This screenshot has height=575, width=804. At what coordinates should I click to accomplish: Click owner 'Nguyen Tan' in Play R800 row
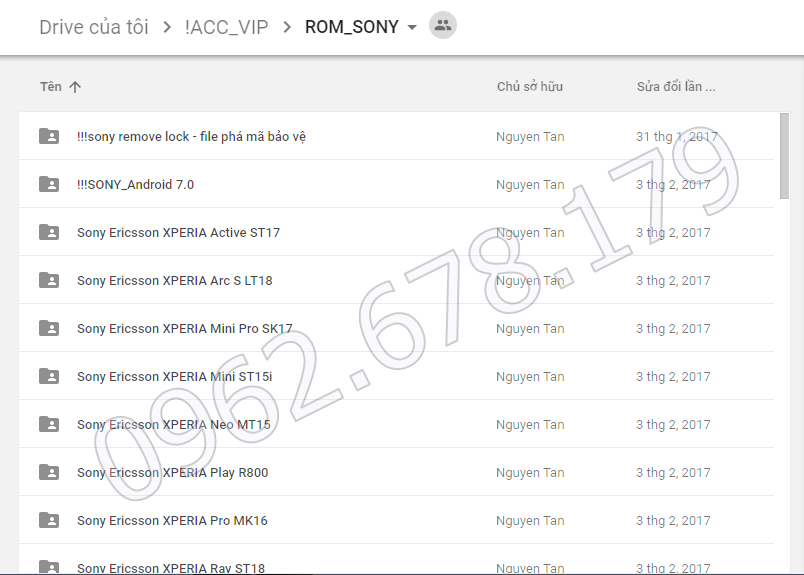click(530, 472)
